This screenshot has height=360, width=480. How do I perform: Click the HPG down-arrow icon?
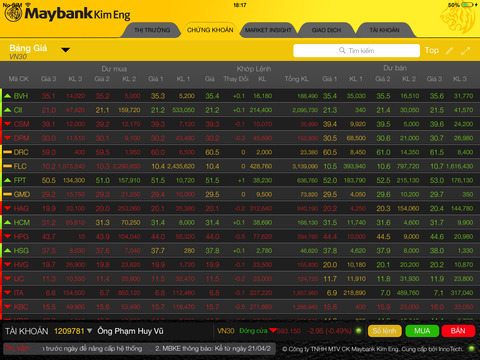pyautogui.click(x=7, y=236)
